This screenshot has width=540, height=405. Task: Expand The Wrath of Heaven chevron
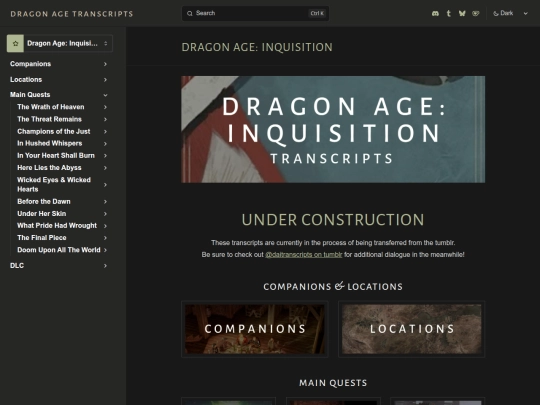click(x=105, y=107)
